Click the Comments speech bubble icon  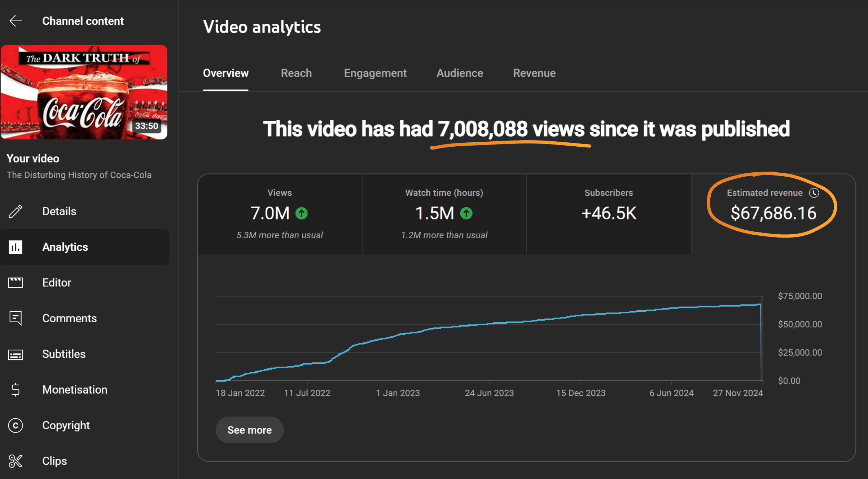(16, 318)
